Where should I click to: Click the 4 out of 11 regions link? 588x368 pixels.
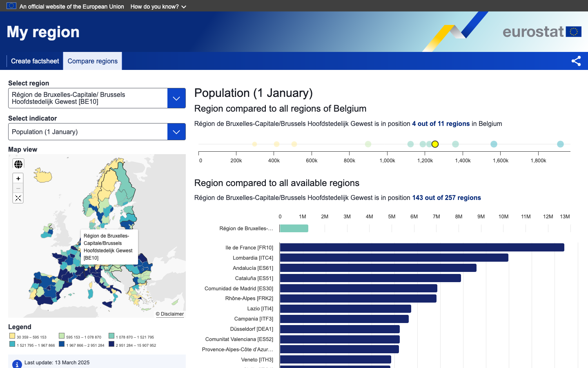pyautogui.click(x=441, y=123)
